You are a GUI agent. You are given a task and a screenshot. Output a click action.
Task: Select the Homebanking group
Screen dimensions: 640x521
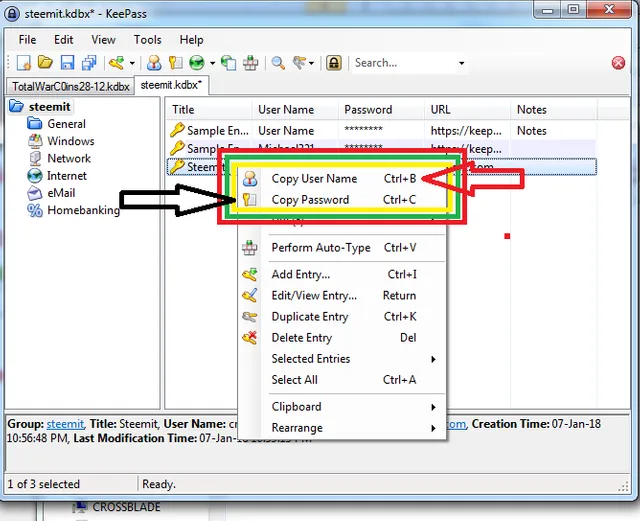[83, 210]
